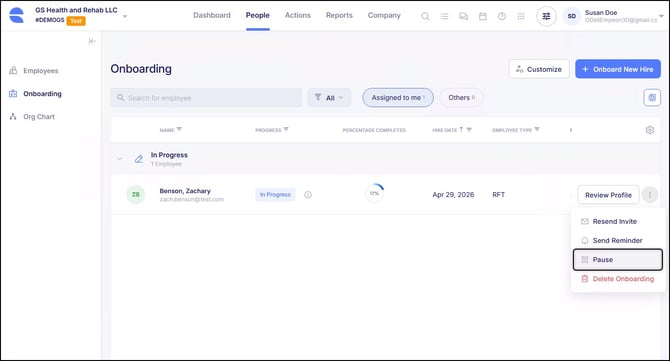Go to the Dashboard tab
This screenshot has height=361, width=670.
click(x=212, y=15)
